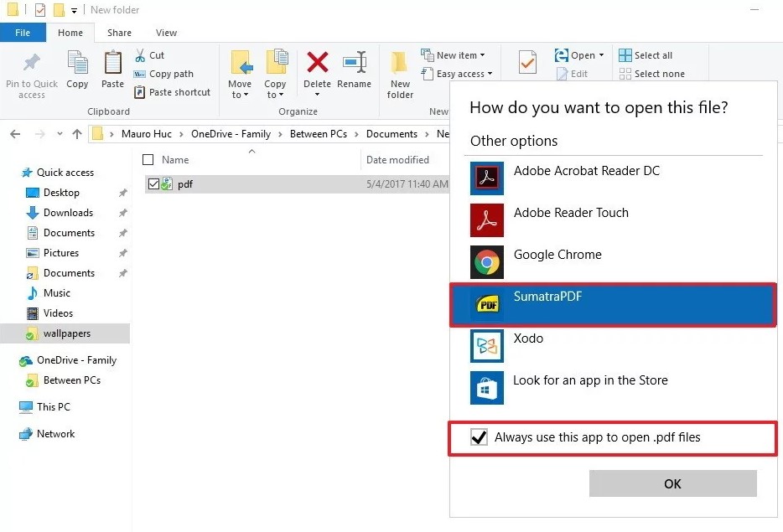
Task: Click Look for an app in the Store
Action: pos(590,380)
